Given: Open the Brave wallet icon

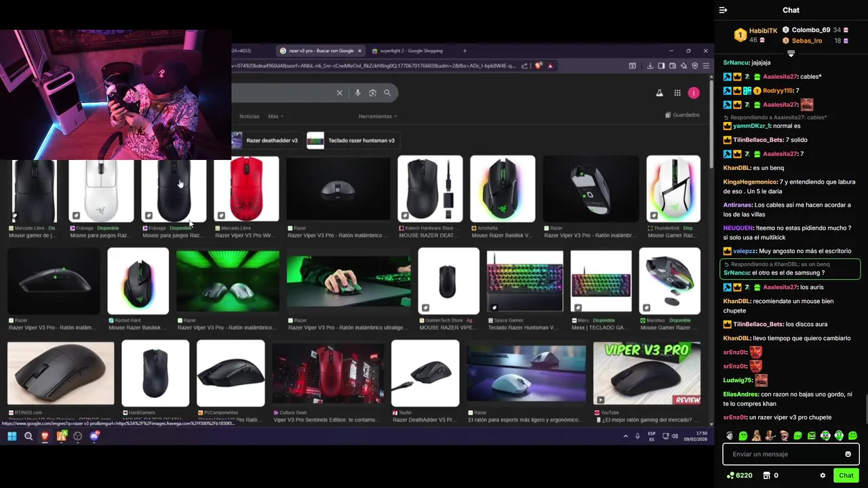Looking at the screenshot, I should 673,66.
